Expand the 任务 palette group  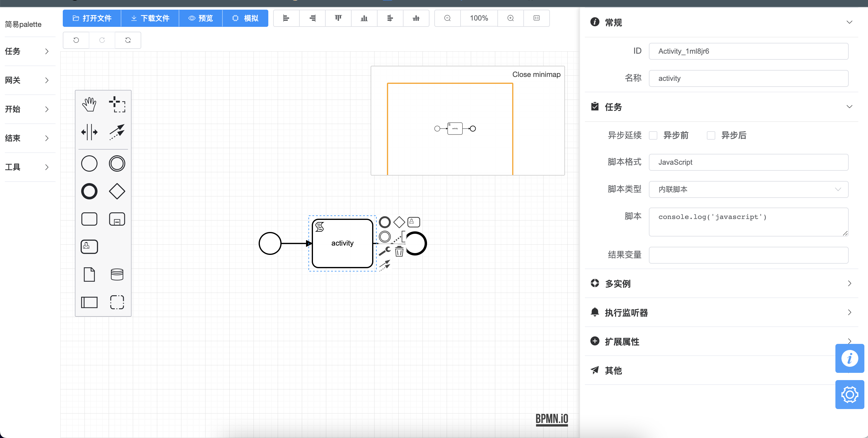point(30,51)
